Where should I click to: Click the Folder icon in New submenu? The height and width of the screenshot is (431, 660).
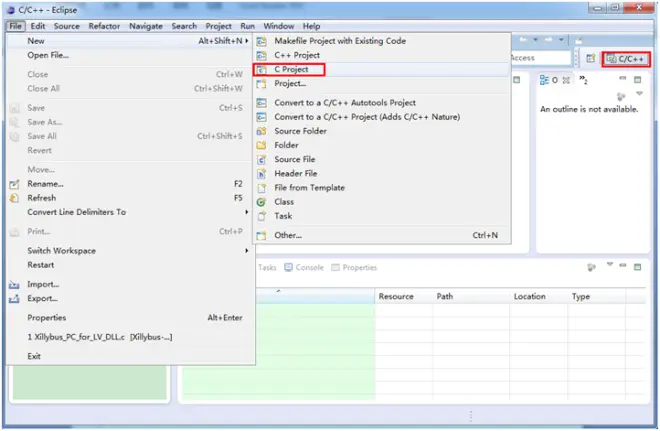(x=261, y=146)
